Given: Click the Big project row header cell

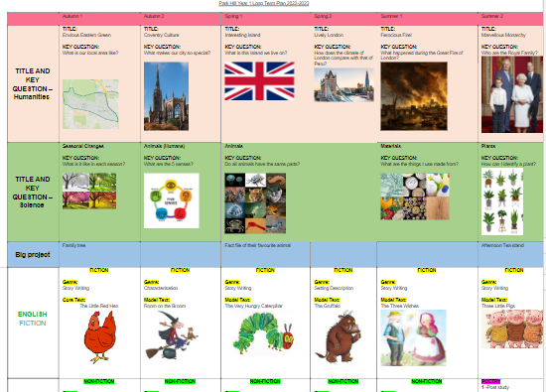Looking at the screenshot, I should pos(33,254).
